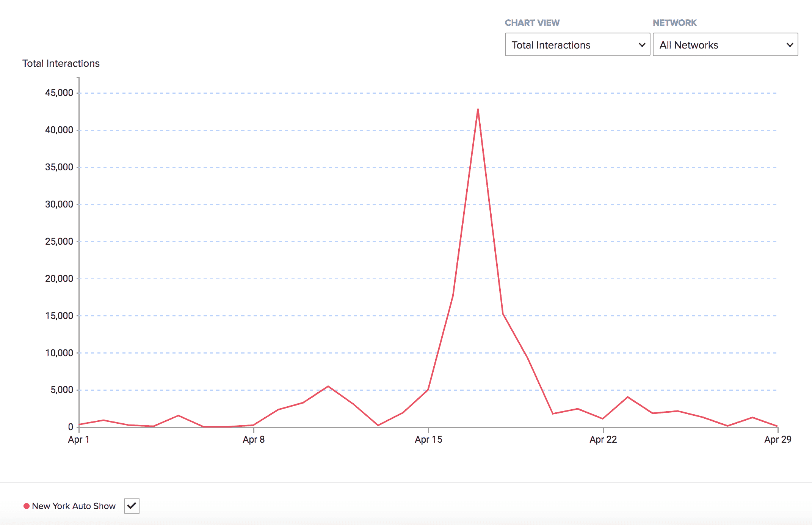Click the small peak just above 5,000
Viewport: 812px width, 525px height.
pos(328,387)
